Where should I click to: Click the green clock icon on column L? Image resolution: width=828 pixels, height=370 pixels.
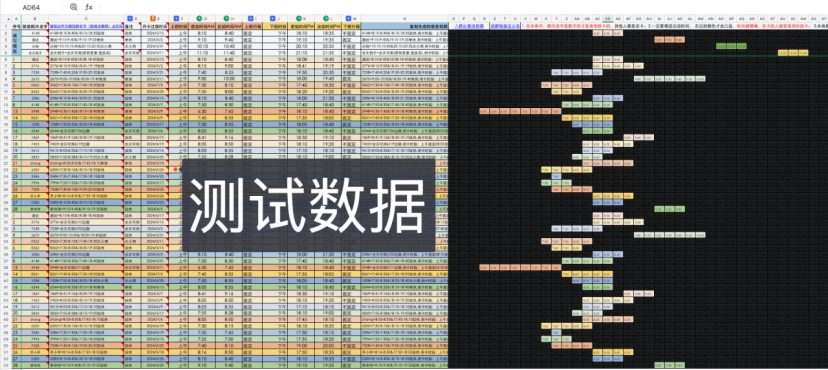point(326,18)
